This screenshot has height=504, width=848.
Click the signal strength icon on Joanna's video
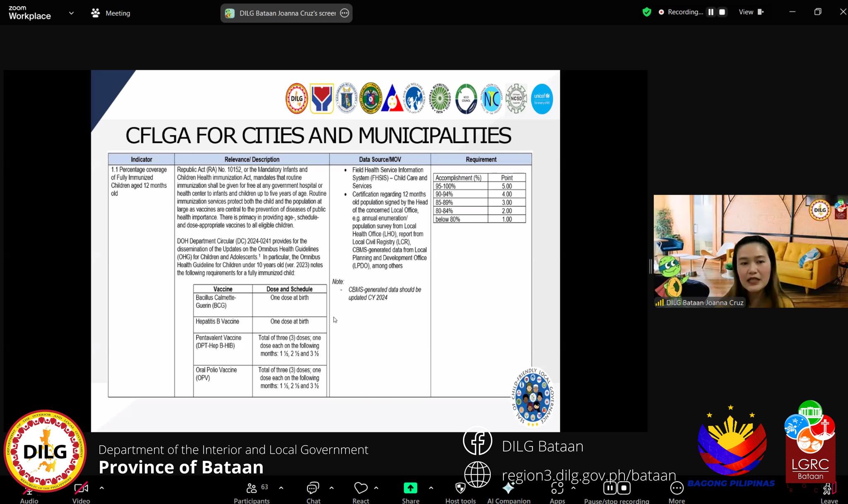pyautogui.click(x=659, y=302)
